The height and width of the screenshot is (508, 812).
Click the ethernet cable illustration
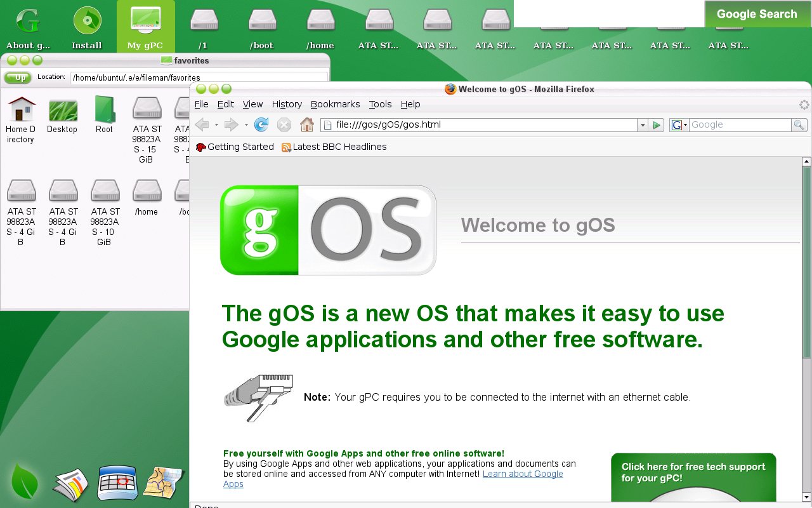258,398
